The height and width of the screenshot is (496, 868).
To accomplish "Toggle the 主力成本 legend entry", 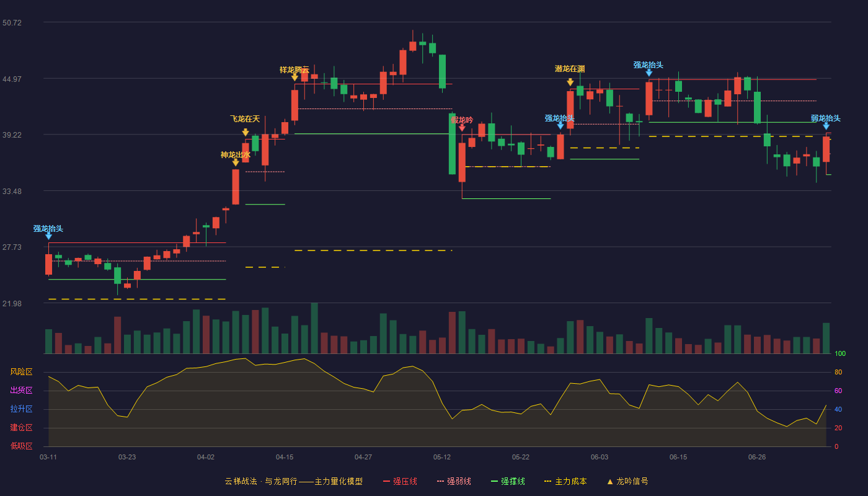I will (565, 481).
